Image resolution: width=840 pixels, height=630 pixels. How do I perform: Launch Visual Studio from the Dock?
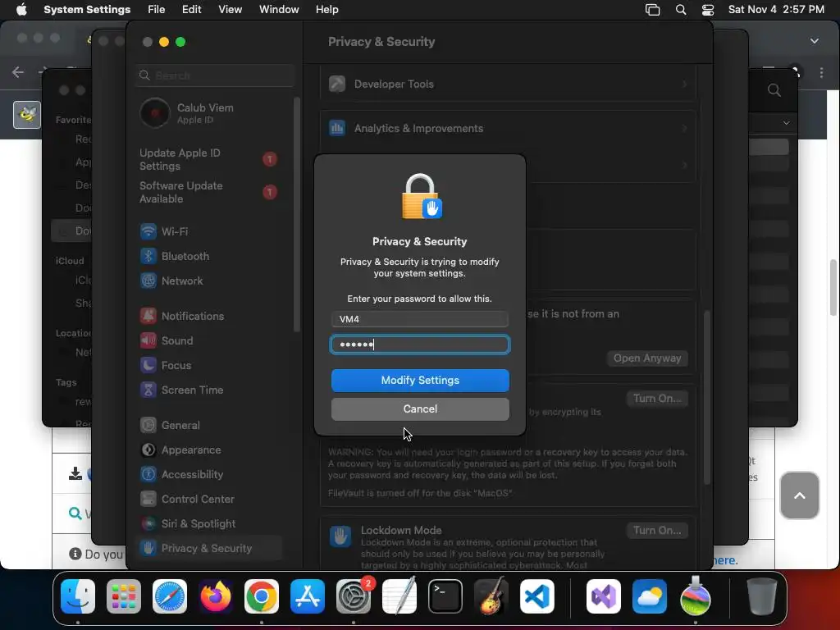604,596
